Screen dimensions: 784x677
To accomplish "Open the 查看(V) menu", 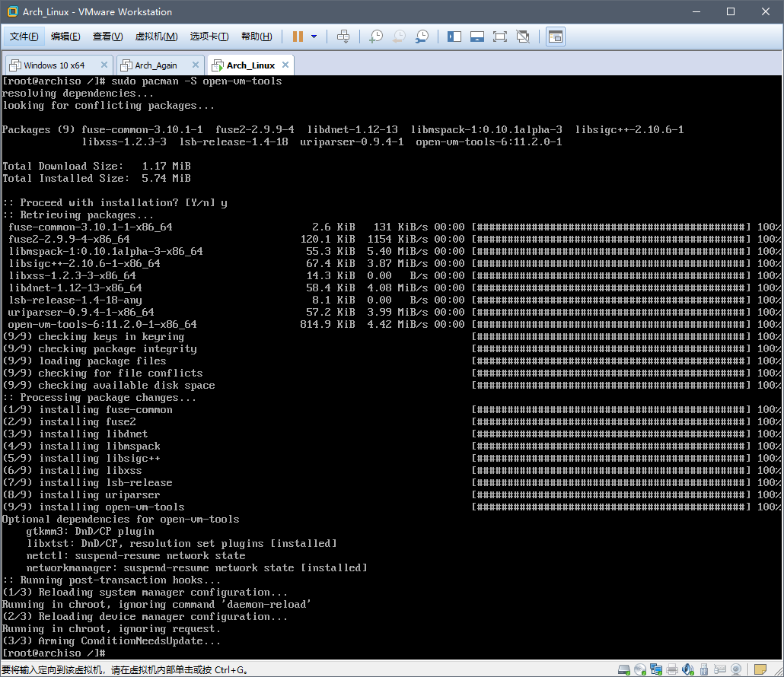I will tap(107, 37).
